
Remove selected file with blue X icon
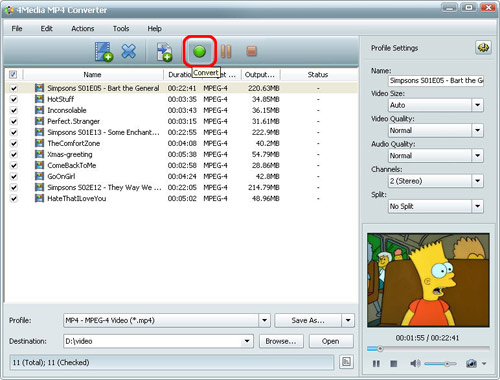pyautogui.click(x=129, y=51)
